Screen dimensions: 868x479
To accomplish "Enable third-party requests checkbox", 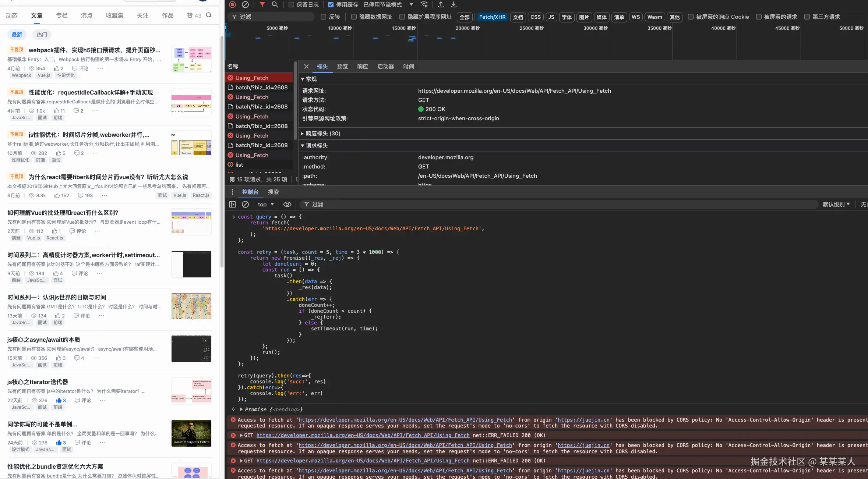I will click(x=807, y=17).
